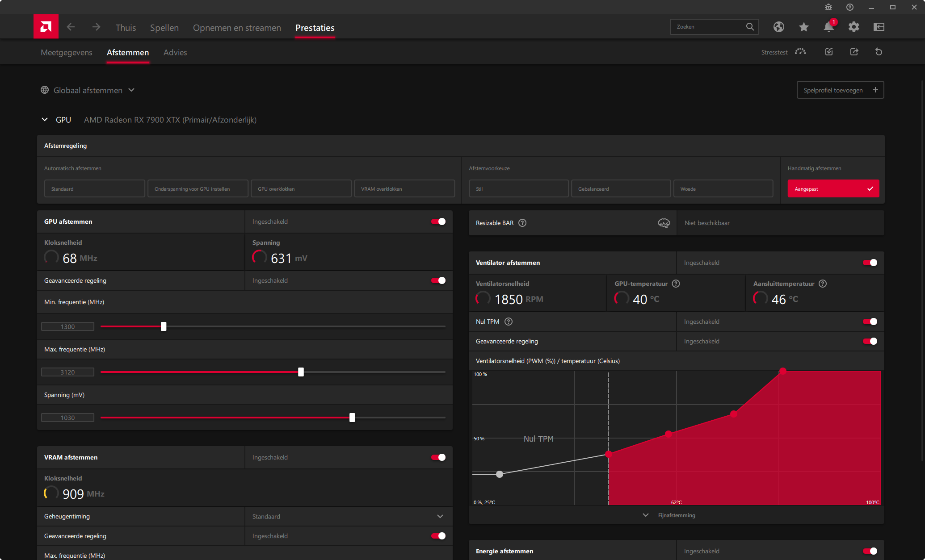Viewport: 925px width, 560px height.
Task: Disable Energie afstemmen toggle
Action: click(x=870, y=551)
